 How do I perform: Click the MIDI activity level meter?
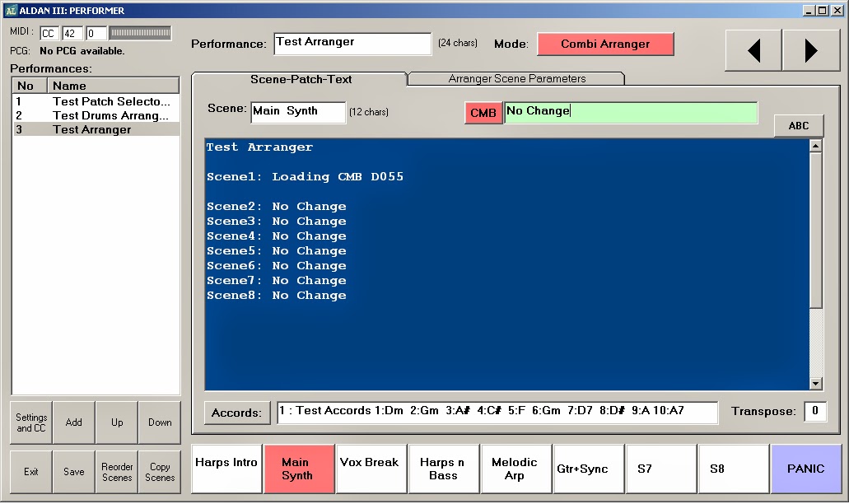pos(140,33)
